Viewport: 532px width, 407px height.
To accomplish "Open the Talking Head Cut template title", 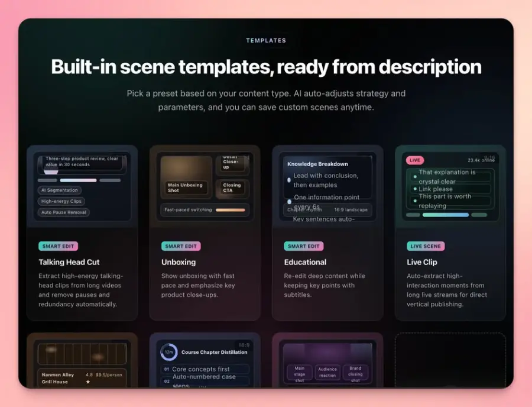I will coord(69,262).
